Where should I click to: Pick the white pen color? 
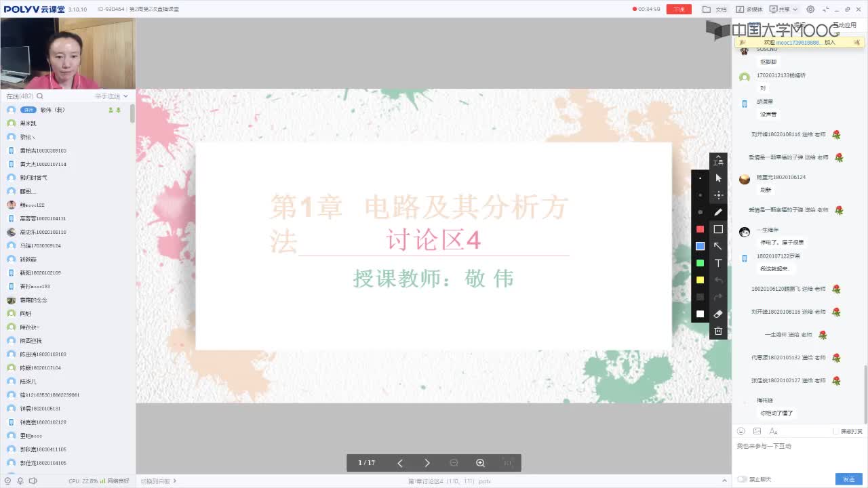click(x=701, y=314)
